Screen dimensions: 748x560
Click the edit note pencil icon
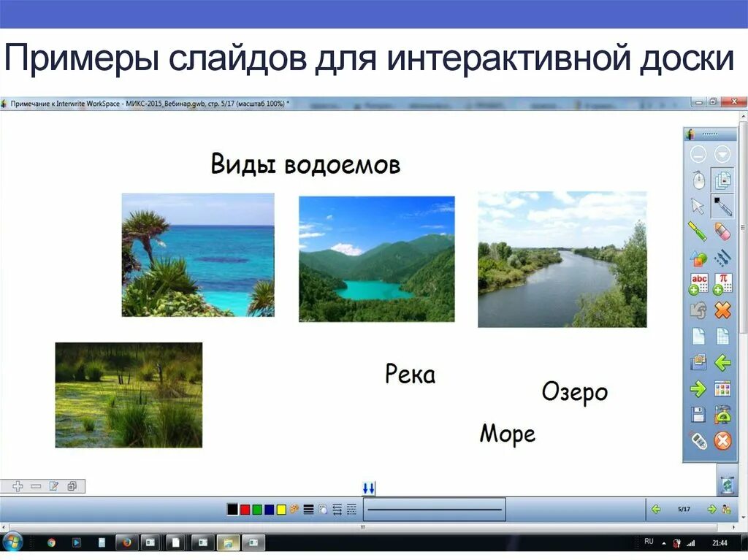(54, 486)
